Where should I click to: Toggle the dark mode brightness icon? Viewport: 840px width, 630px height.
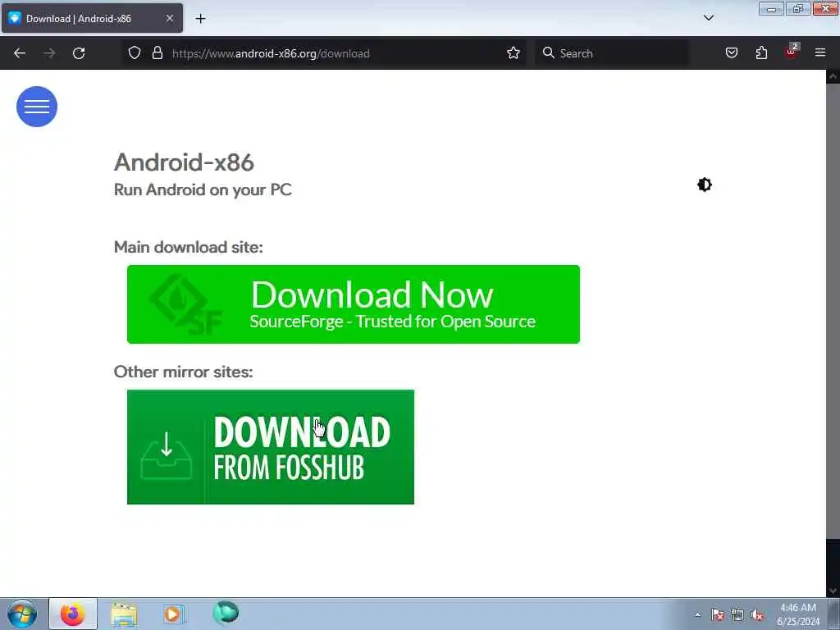point(705,185)
